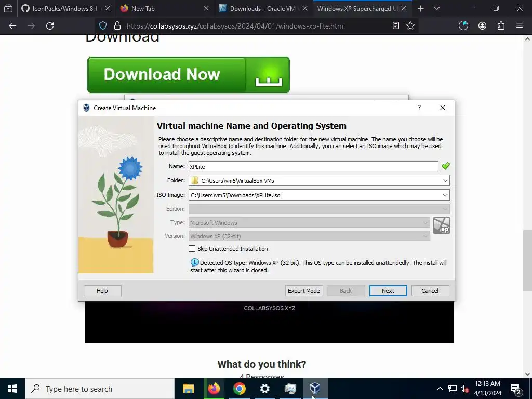Switch to Expert Mode
The width and height of the screenshot is (532, 399).
click(x=303, y=291)
